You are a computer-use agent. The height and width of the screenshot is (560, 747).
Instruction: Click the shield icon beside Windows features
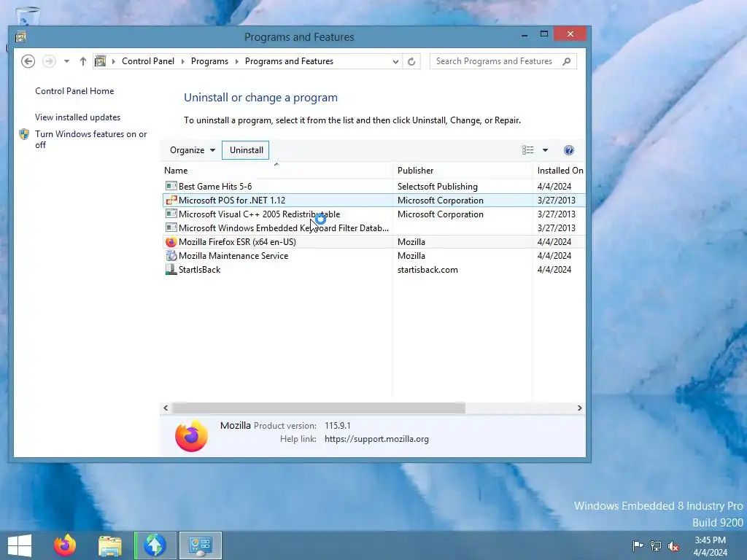coord(24,134)
